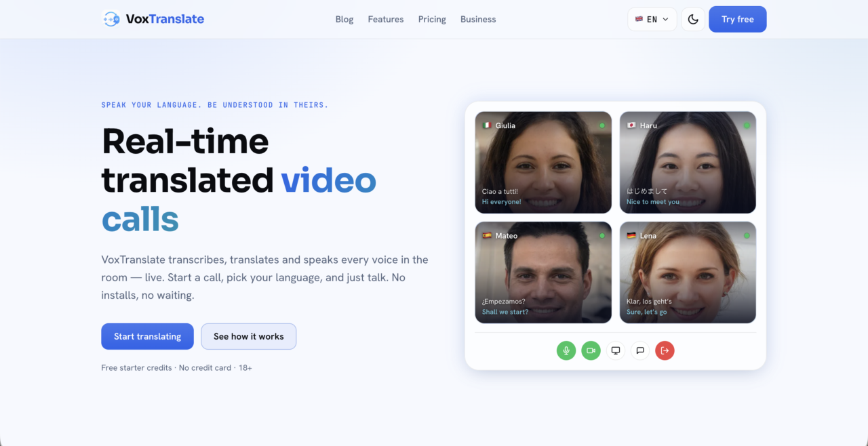Image resolution: width=868 pixels, height=446 pixels.
Task: Click See how it works
Action: click(249, 336)
